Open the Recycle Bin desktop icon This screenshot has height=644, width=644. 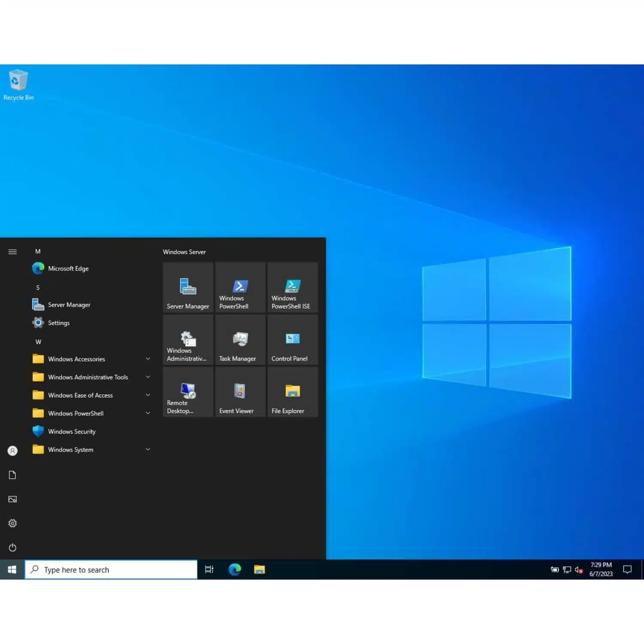(x=18, y=85)
